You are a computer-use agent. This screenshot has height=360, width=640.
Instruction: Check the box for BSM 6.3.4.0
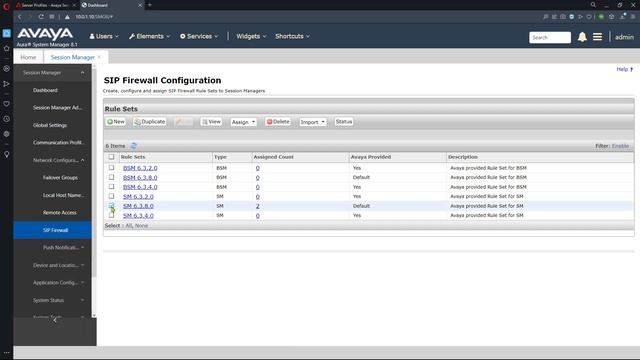[111, 187]
